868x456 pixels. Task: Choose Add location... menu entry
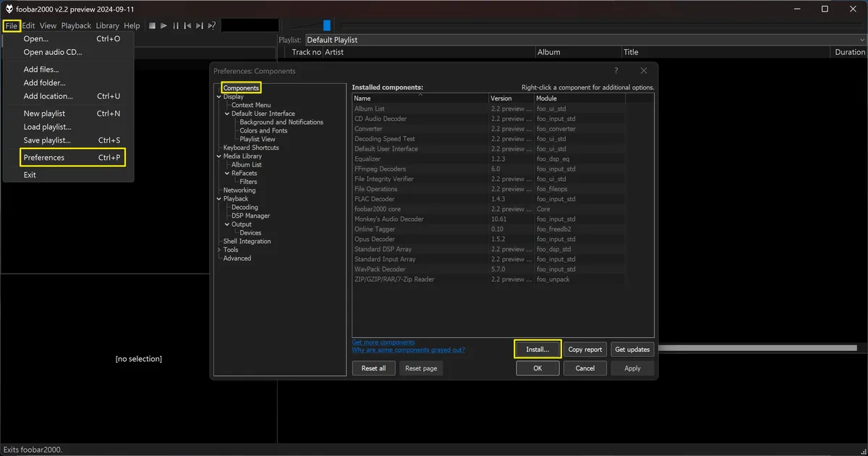pos(69,96)
